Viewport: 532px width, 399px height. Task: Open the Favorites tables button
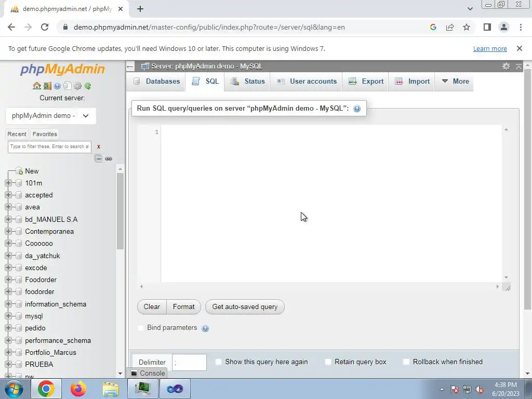pos(45,134)
